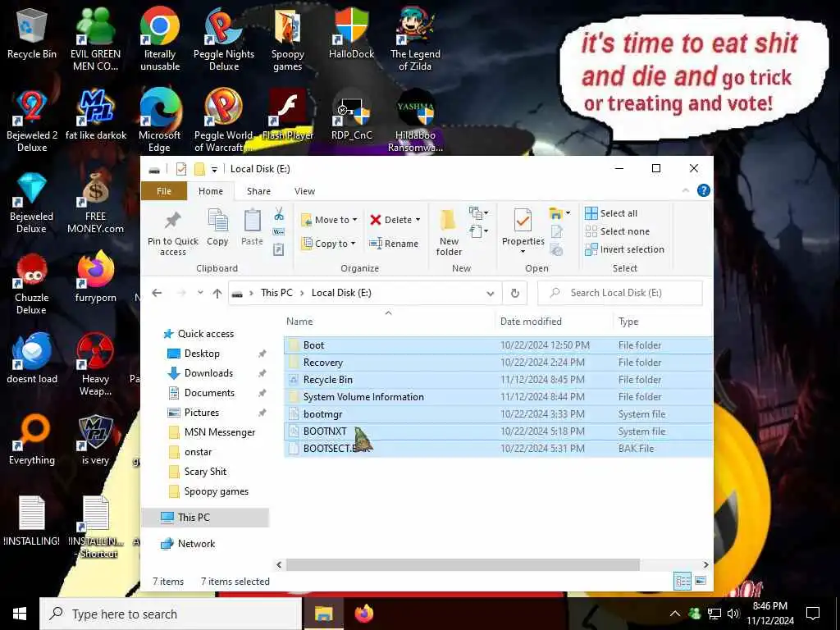Click File Explorer icon on the taskbar

(x=323, y=614)
